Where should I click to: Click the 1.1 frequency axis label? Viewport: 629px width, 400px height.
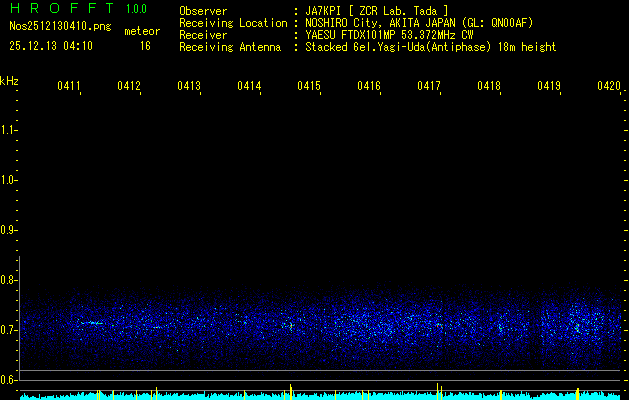[9, 130]
